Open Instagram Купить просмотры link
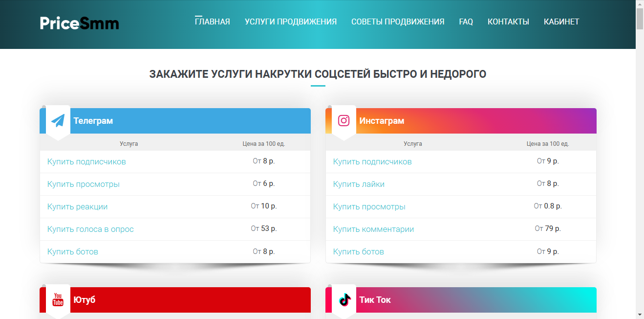Image resolution: width=644 pixels, height=319 pixels. click(x=369, y=206)
